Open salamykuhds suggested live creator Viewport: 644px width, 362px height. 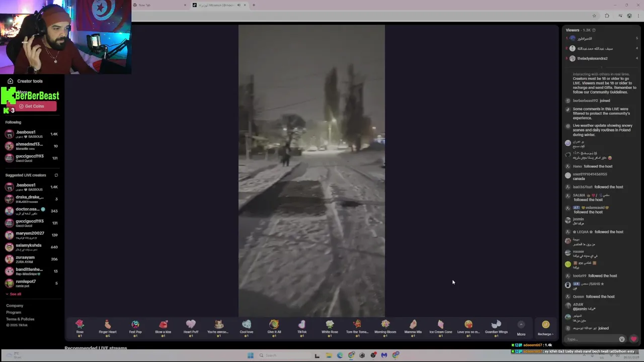pos(31,247)
